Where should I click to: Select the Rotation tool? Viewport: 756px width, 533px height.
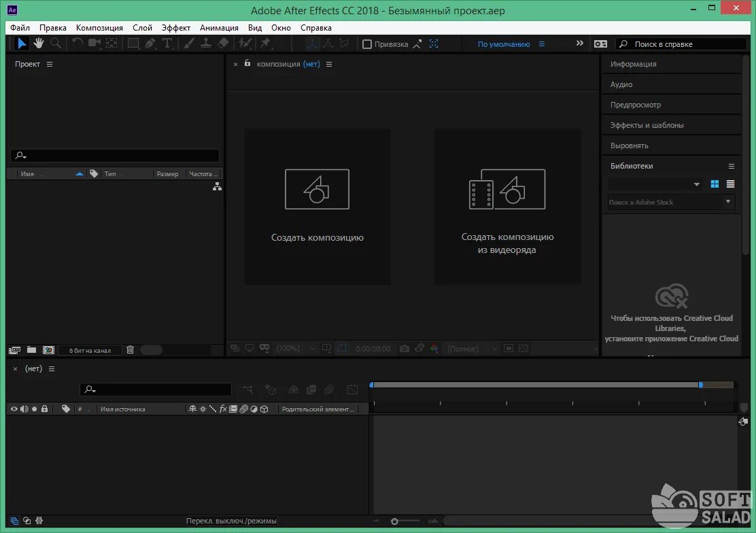click(77, 44)
